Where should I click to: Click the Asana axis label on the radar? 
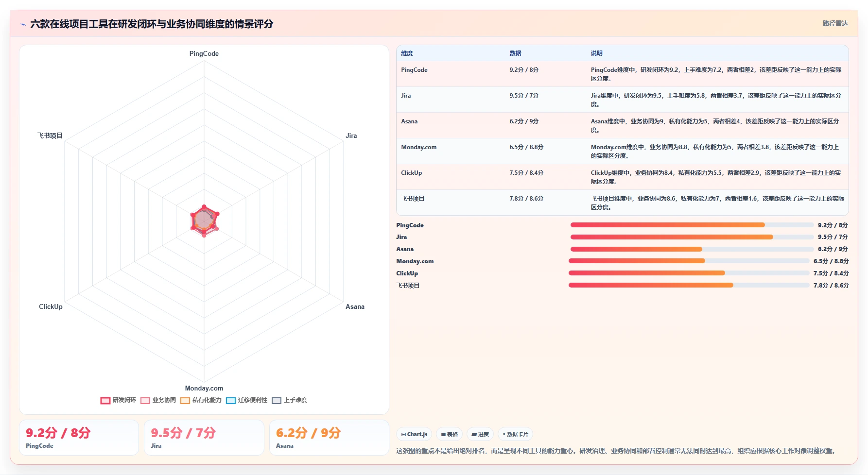pos(355,307)
